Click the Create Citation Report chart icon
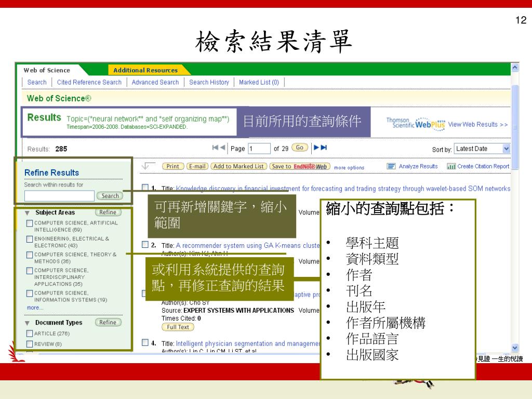Image resolution: width=532 pixels, height=399 pixels. click(x=451, y=166)
